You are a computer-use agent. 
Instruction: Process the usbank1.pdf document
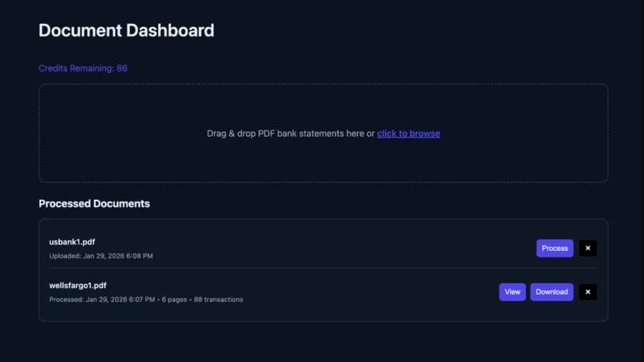[555, 249]
